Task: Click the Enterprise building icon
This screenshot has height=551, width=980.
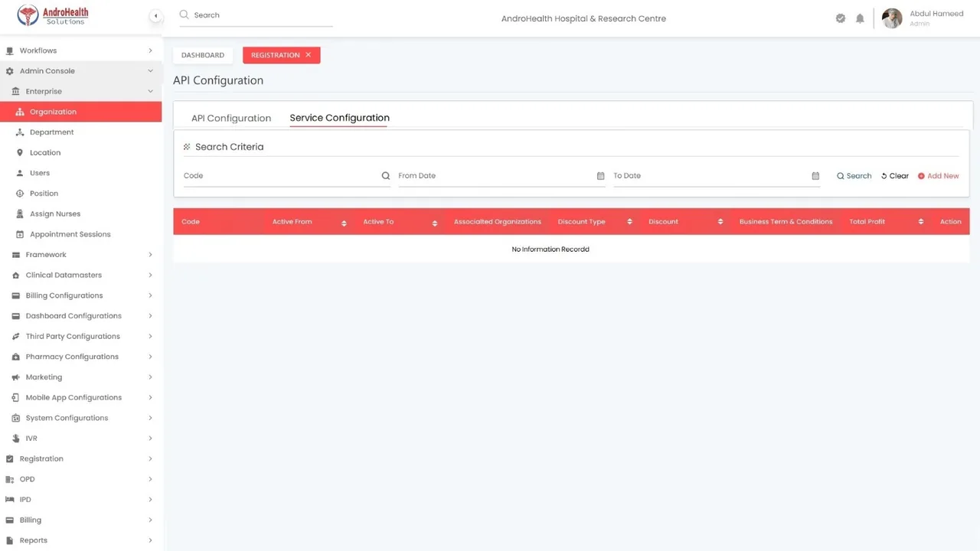Action: (16, 91)
